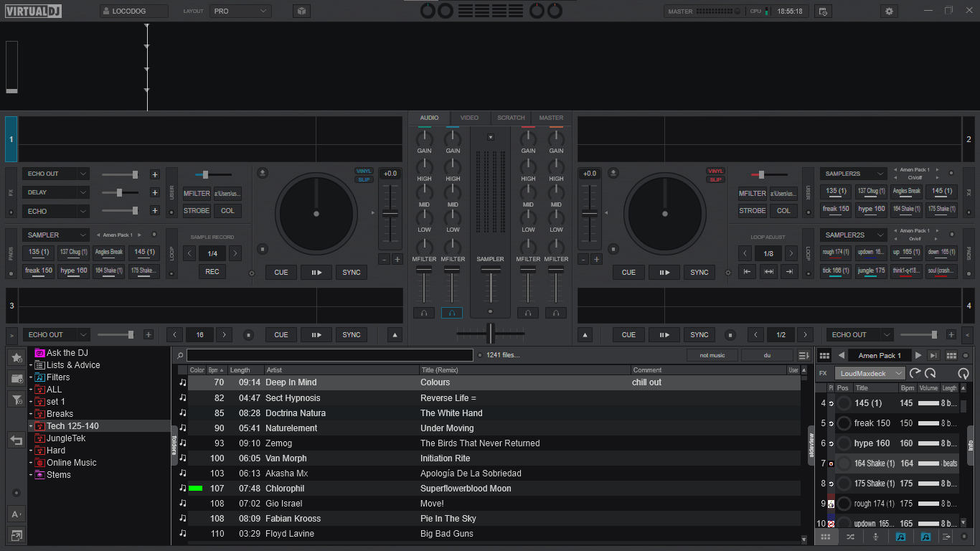Screen dimensions: 980x551
Task: Click the eject button on deck 2
Action: click(613, 172)
